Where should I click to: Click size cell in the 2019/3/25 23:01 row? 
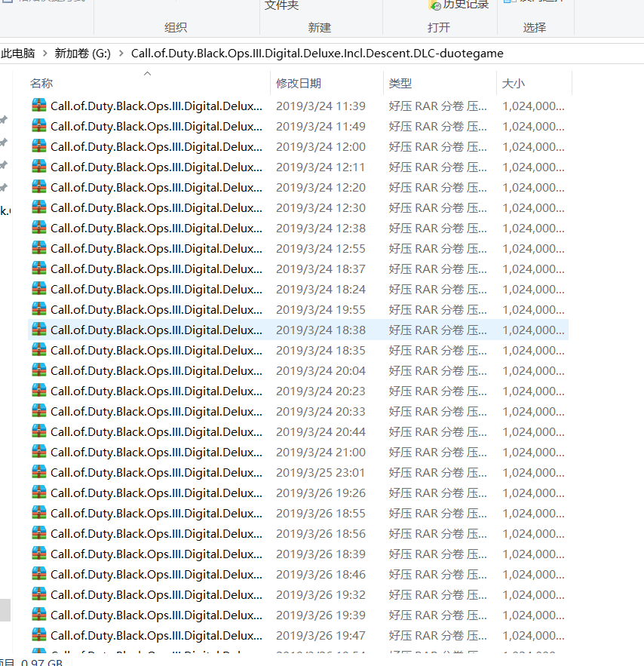(534, 473)
